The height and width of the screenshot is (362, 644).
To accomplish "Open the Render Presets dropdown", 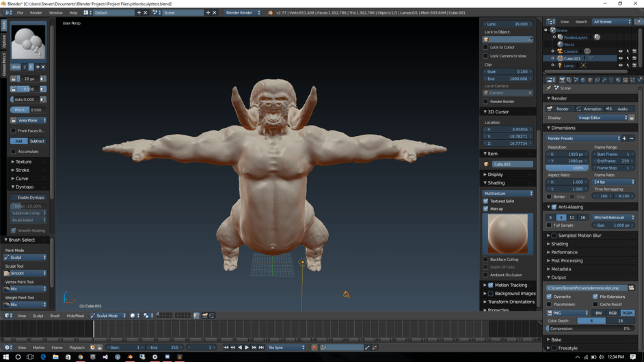I will [x=582, y=138].
